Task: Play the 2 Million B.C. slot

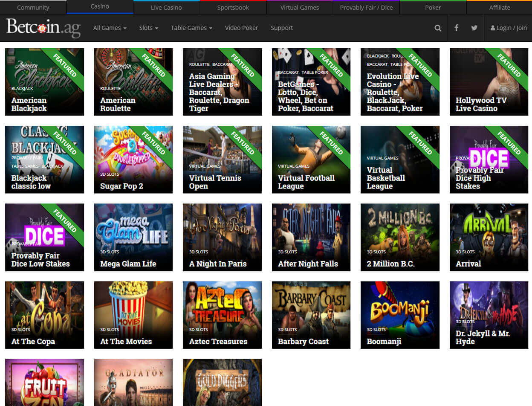Action: (400, 237)
